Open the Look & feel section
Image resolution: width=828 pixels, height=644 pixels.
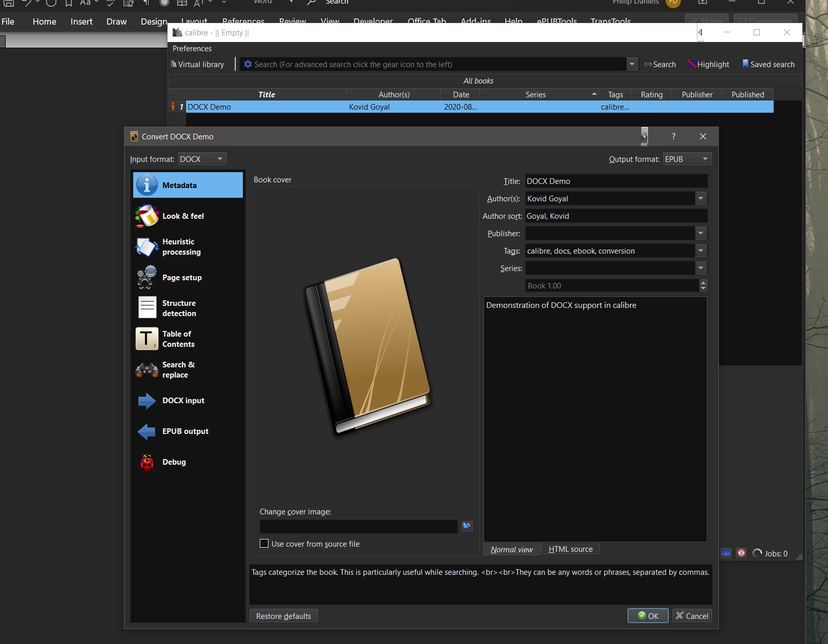[188, 216]
